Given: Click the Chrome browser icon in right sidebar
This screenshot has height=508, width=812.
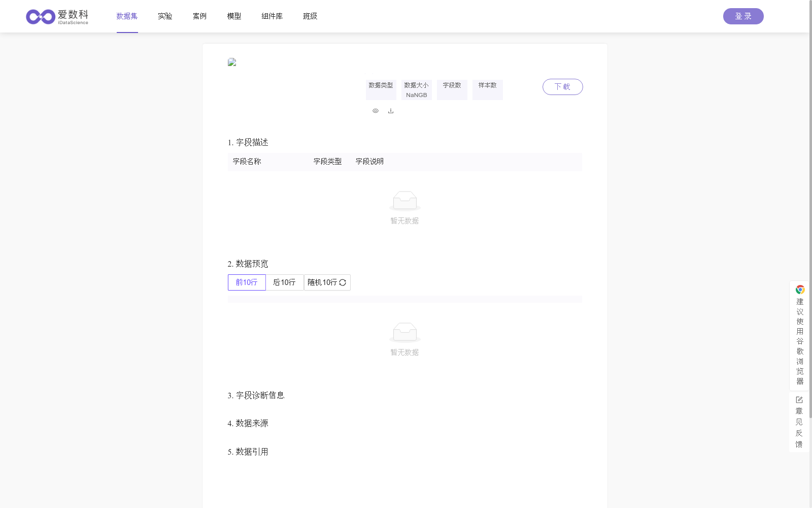Looking at the screenshot, I should point(800,290).
